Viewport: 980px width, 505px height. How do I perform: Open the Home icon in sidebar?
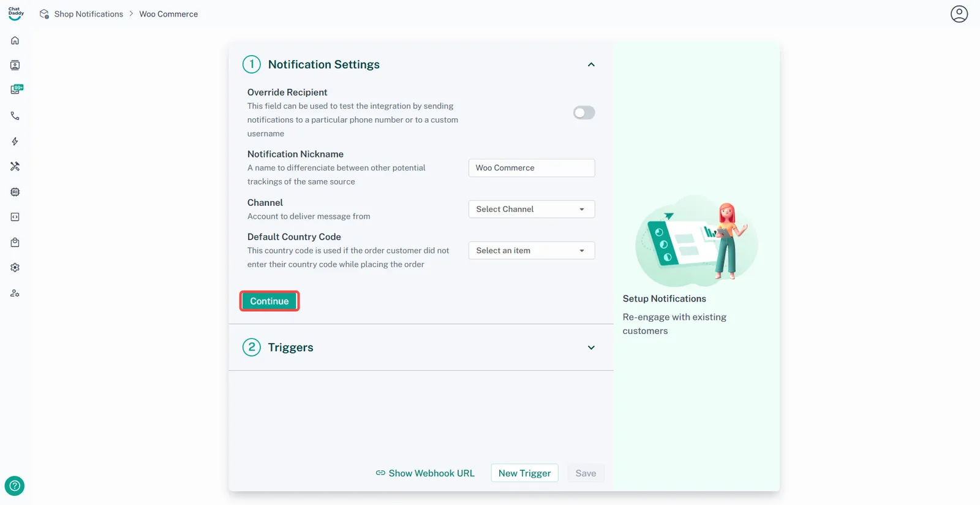point(15,40)
